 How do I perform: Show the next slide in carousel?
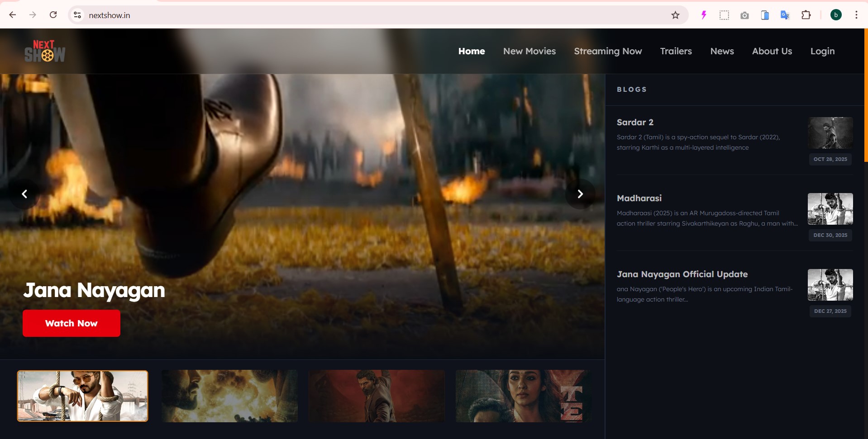[x=580, y=194]
